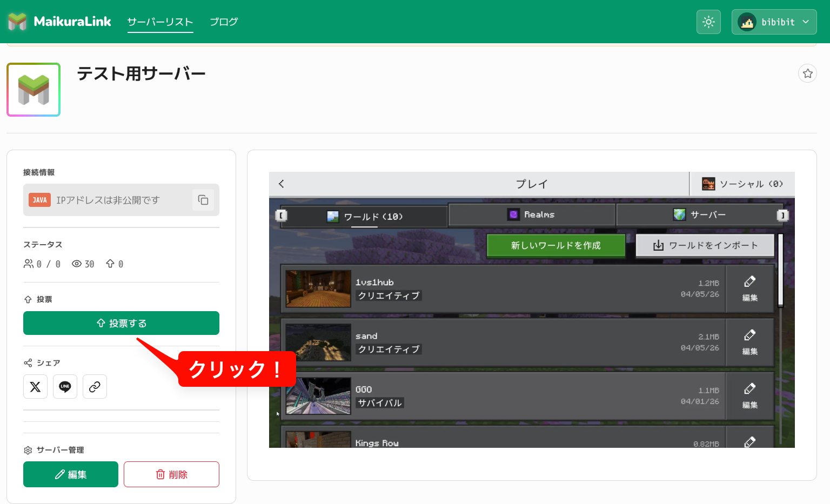Open the sand world thumbnail
830x504 pixels.
(x=318, y=342)
